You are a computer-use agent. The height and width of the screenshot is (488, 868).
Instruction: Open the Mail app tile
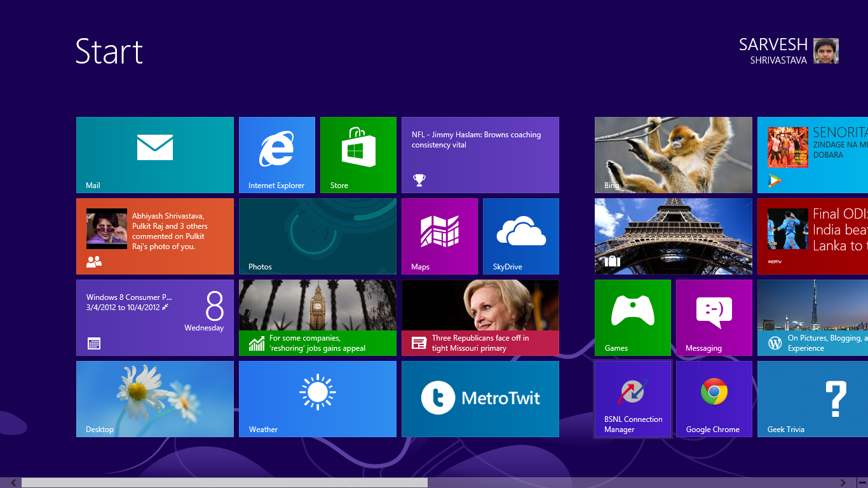click(155, 154)
